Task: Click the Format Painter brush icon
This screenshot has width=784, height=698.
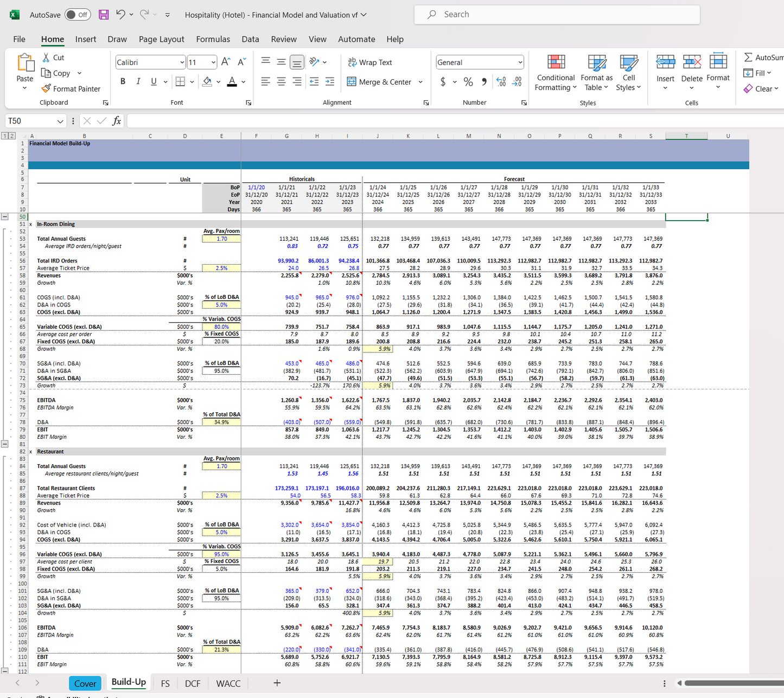Action: [x=46, y=88]
